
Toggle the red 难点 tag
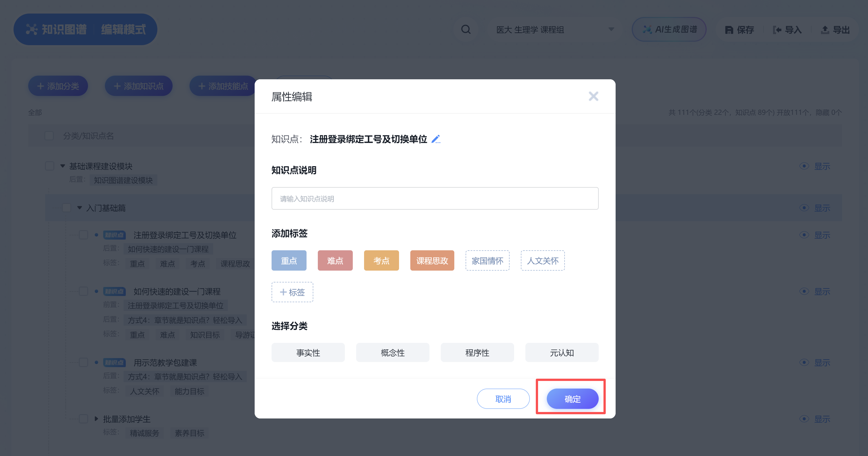(335, 260)
